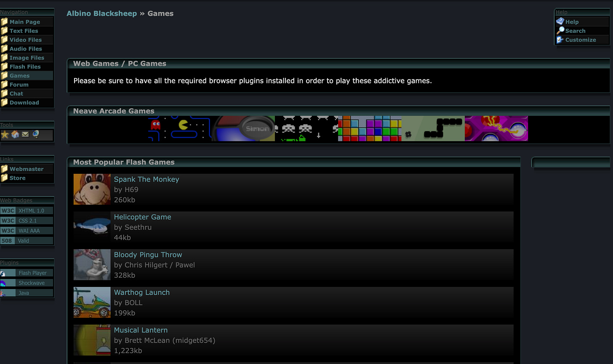Image resolution: width=613 pixels, height=364 pixels.
Task: Open the Shockwave plugin badge
Action: (x=27, y=283)
